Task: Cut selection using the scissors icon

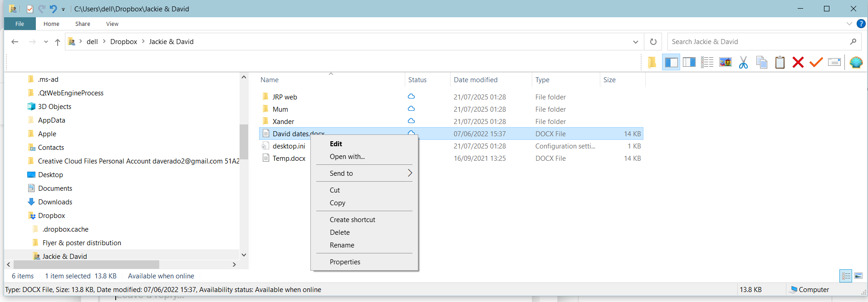Action: pos(743,62)
